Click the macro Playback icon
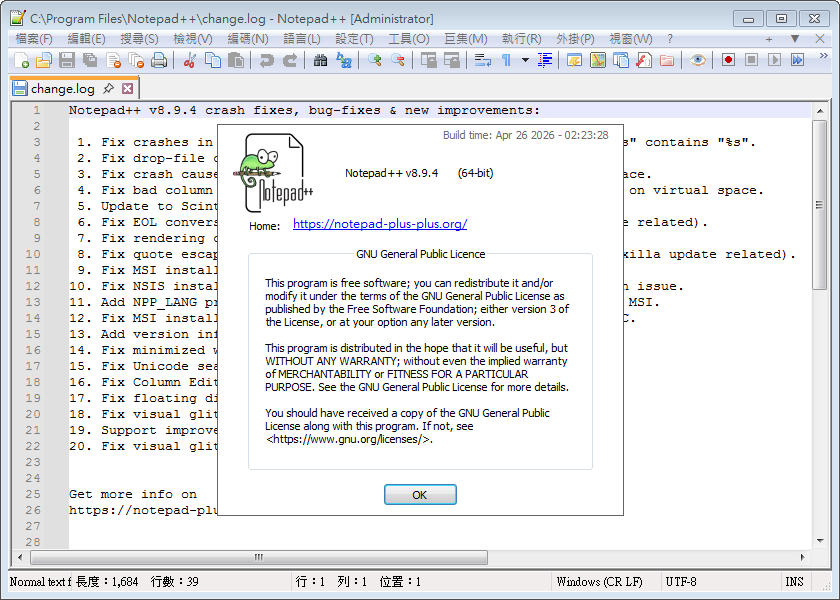 click(x=774, y=60)
